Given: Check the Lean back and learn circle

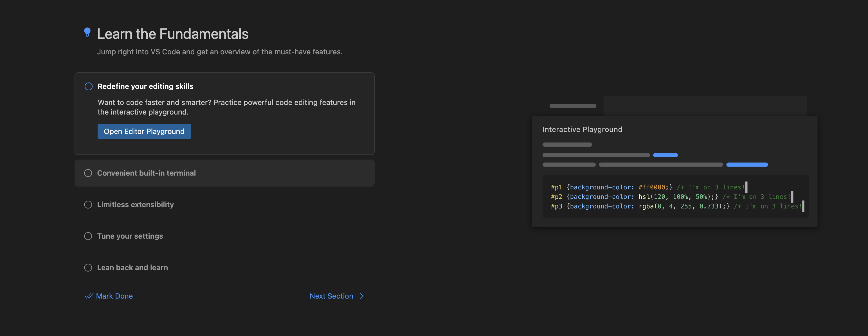Looking at the screenshot, I should [88, 268].
